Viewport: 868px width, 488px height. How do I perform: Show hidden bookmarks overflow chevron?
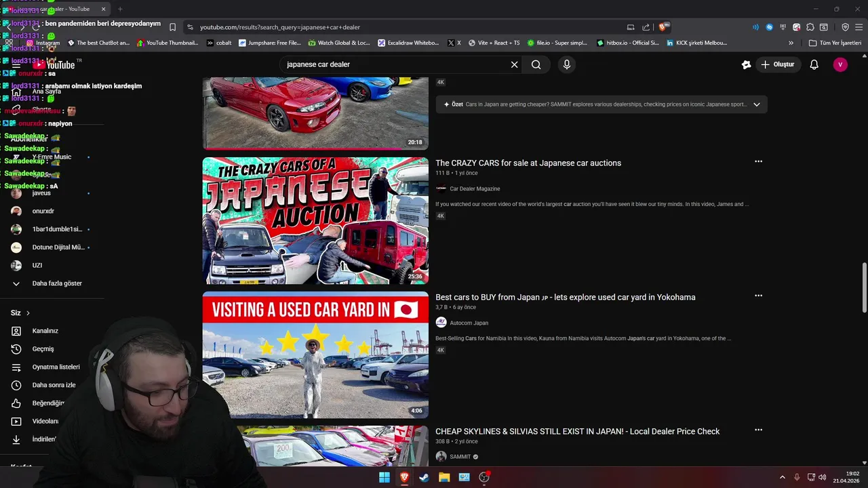tap(791, 43)
